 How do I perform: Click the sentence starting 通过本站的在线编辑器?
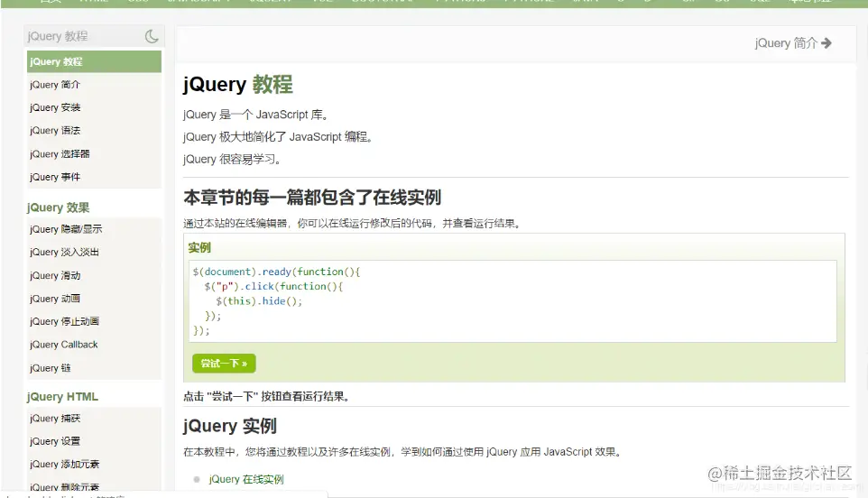point(353,224)
